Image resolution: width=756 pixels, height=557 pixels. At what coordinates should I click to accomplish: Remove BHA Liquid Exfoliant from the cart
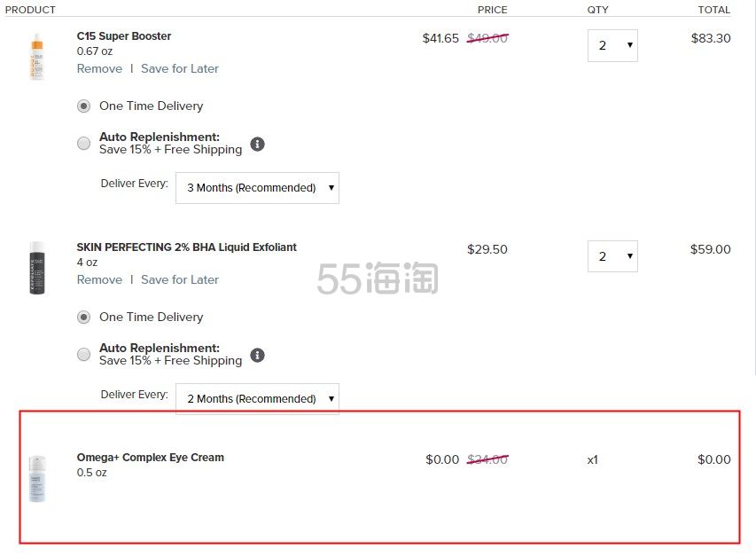coord(99,280)
